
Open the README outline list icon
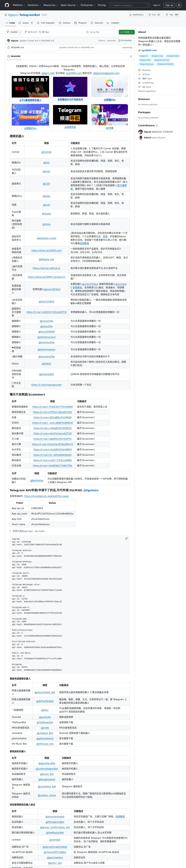(x=131, y=56)
